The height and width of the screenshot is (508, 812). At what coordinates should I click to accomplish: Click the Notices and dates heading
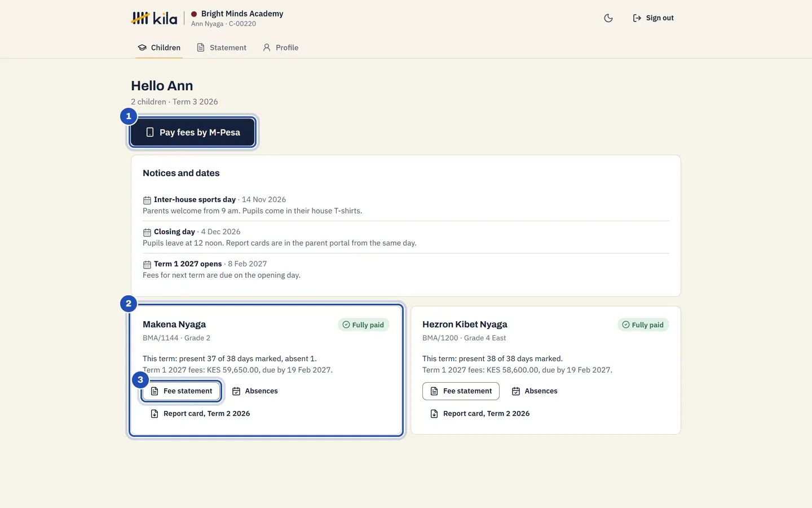[181, 173]
